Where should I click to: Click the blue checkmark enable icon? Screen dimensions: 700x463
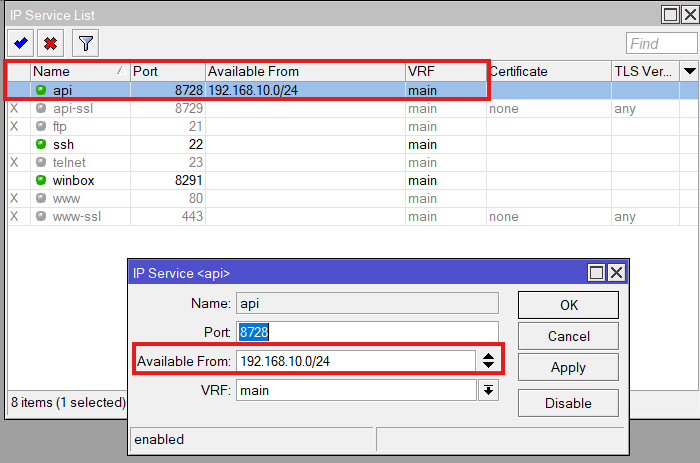[20, 43]
